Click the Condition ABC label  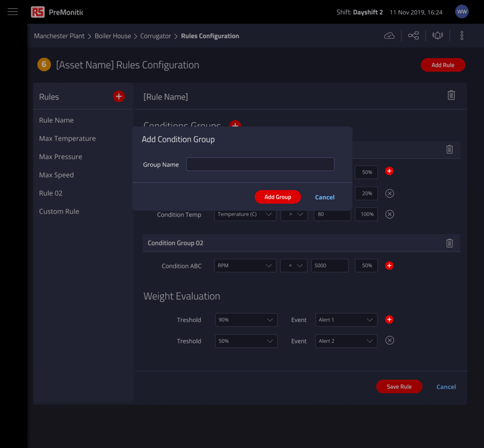181,266
